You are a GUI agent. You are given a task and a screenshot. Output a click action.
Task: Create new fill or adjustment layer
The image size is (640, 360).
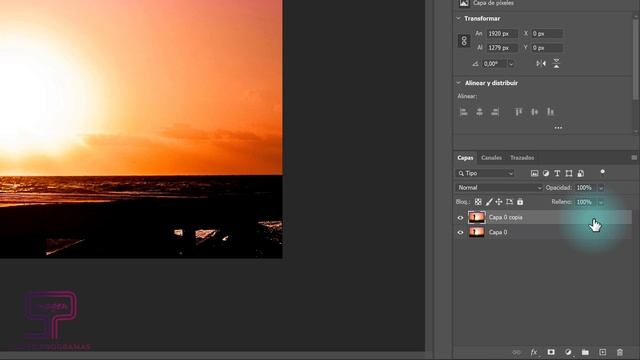[x=568, y=352]
